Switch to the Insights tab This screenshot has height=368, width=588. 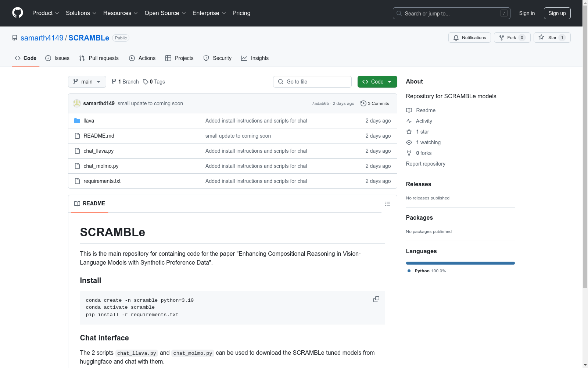click(x=255, y=58)
